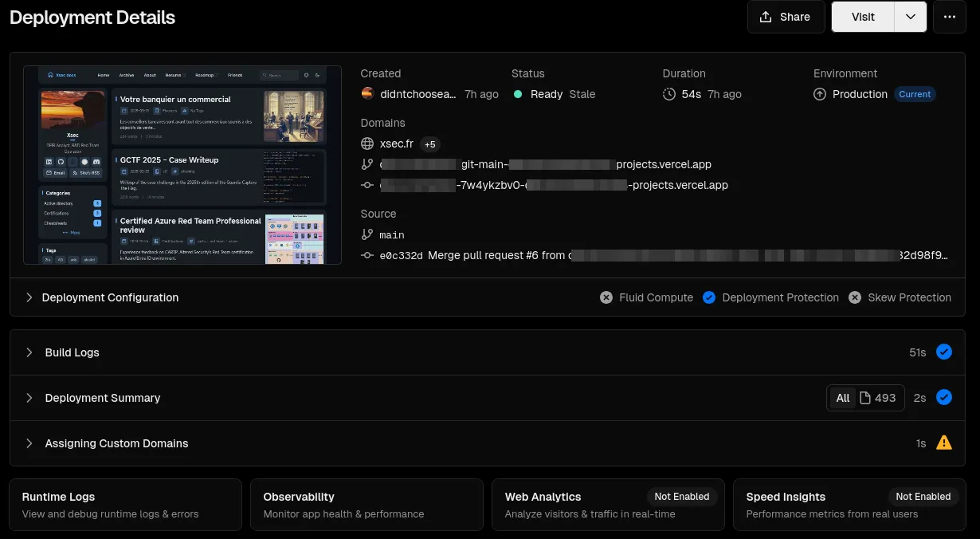Image resolution: width=980 pixels, height=539 pixels.
Task: Open the dropdown arrow beside Visit
Action: coord(911,17)
